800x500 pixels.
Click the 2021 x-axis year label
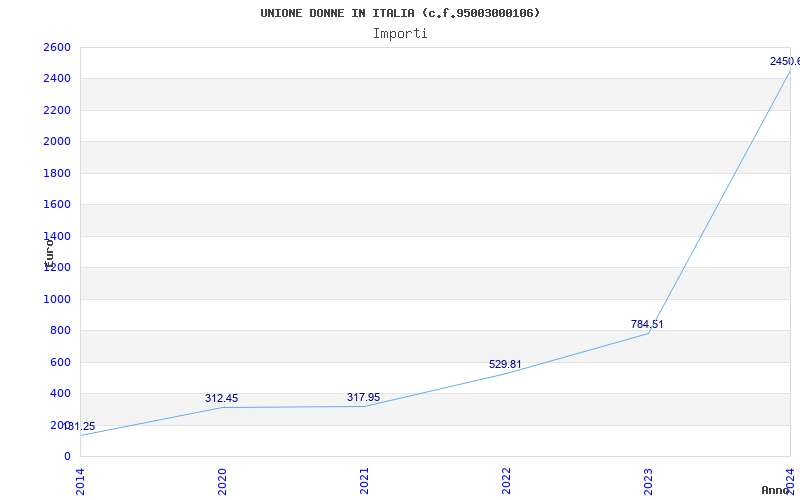[x=364, y=482]
